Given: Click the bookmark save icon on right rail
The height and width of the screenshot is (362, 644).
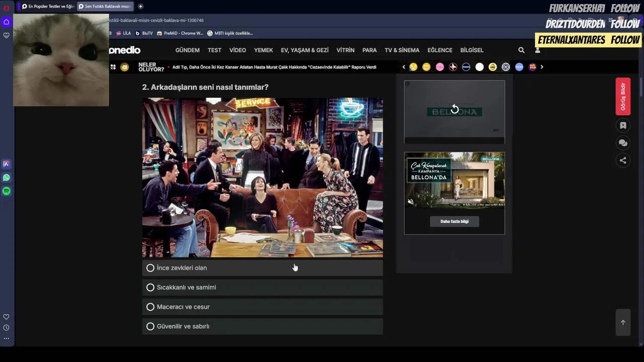Looking at the screenshot, I should 623,126.
